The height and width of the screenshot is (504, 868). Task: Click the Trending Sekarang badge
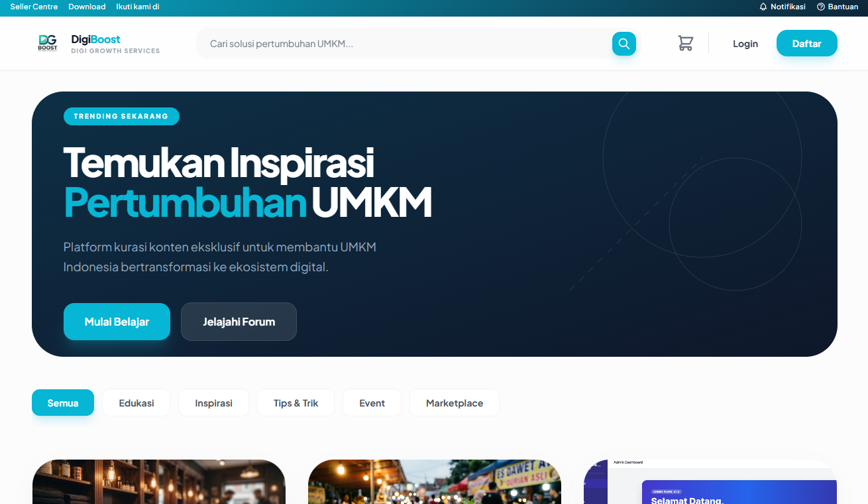121,116
